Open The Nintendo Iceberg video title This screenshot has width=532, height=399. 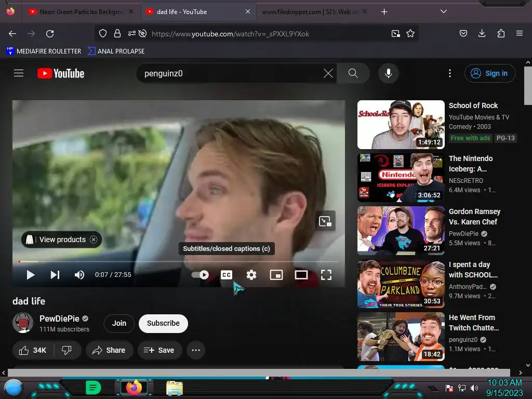pyautogui.click(x=471, y=164)
